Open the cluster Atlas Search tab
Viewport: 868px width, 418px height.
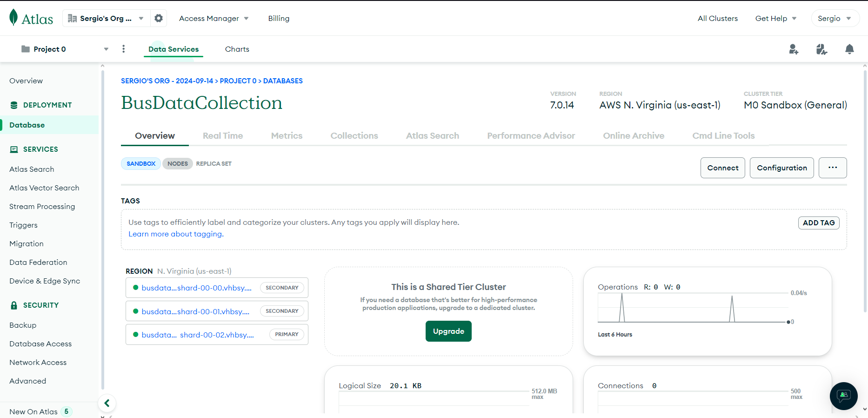433,135
